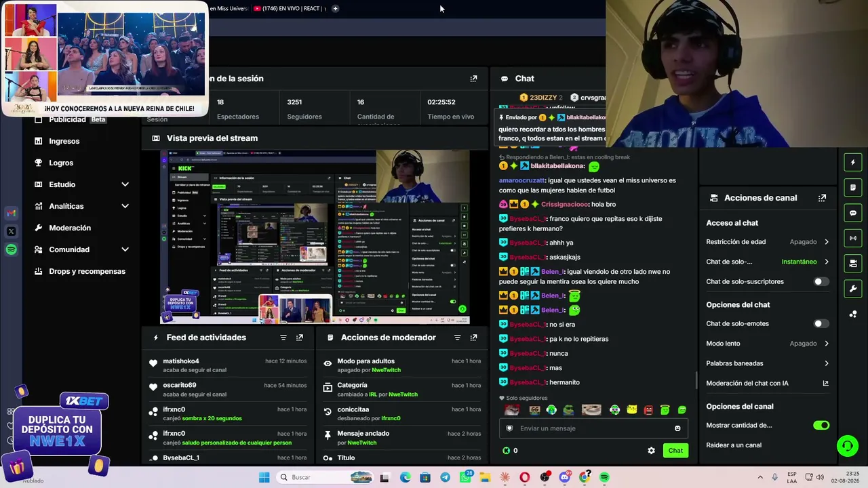868x488 pixels.
Task: Pop out the Acciones de canal panel
Action: point(822,198)
